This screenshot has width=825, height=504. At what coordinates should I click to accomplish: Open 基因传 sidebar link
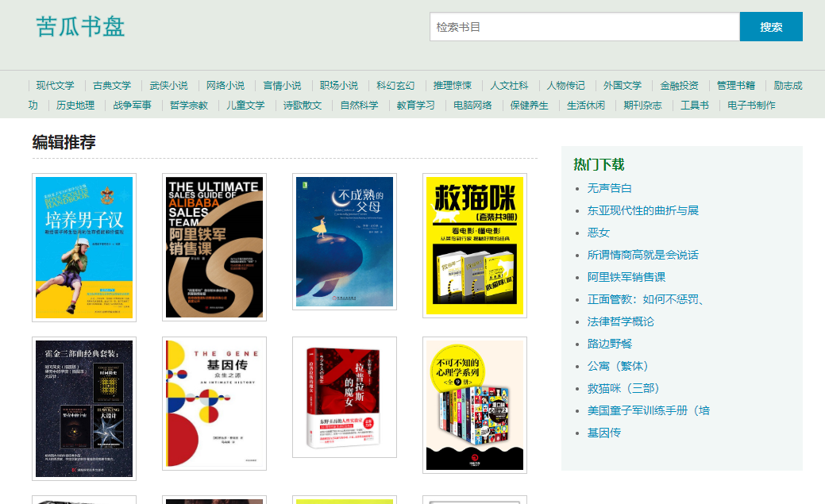(x=604, y=433)
